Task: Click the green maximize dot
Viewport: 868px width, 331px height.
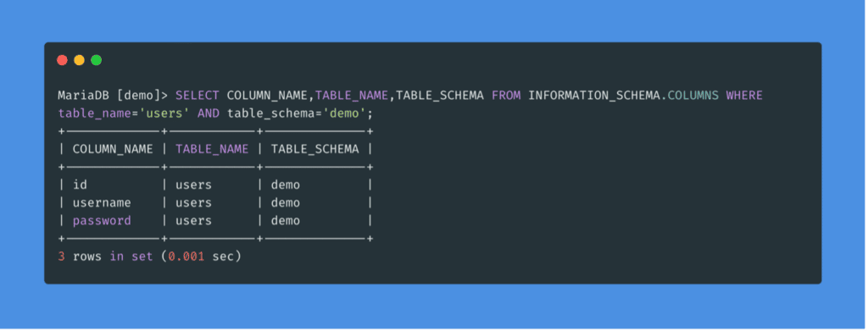Action: coord(97,60)
